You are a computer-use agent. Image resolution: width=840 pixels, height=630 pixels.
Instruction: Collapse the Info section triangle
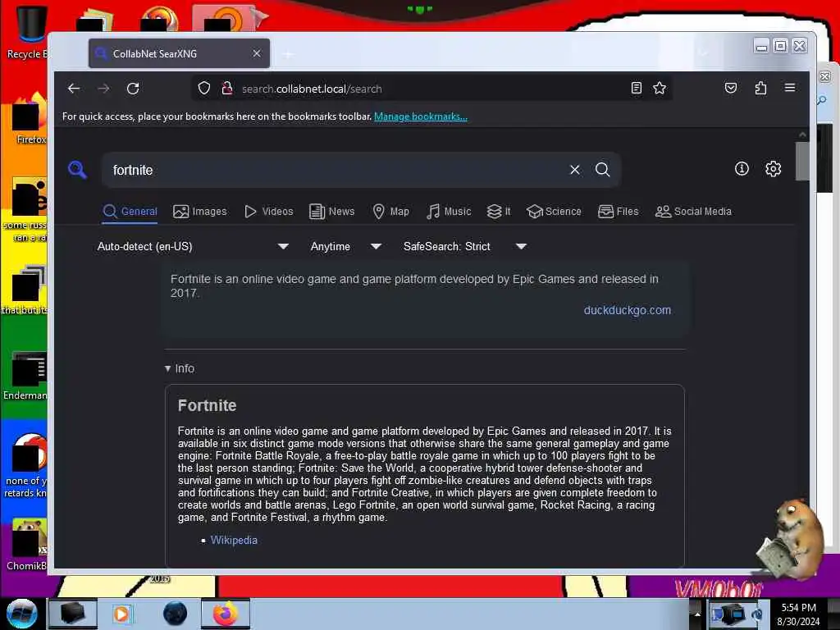[x=167, y=368]
